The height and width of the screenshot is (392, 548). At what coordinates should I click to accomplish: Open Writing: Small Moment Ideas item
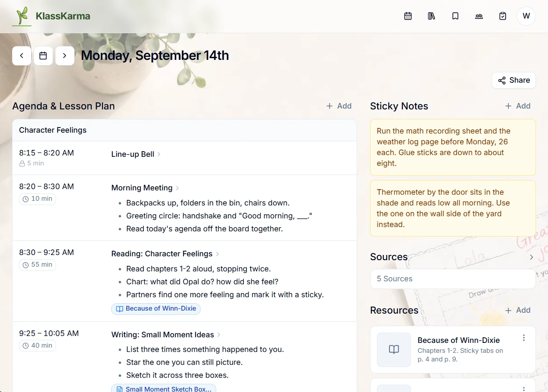[166, 335]
